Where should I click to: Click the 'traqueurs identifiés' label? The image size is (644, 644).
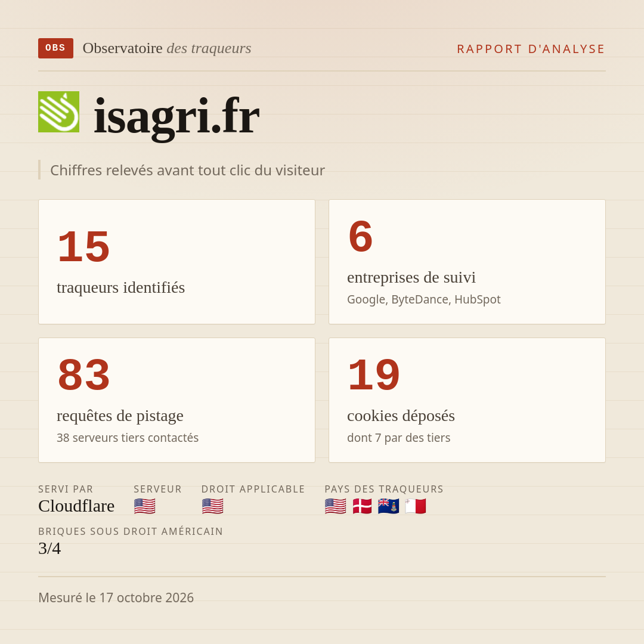coord(120,287)
